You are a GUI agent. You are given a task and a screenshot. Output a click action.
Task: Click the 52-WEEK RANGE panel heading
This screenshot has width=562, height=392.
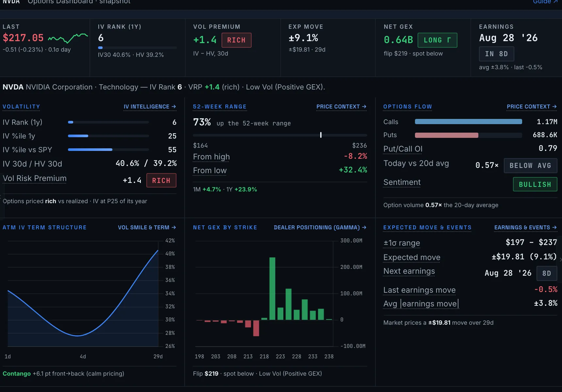pos(220,107)
